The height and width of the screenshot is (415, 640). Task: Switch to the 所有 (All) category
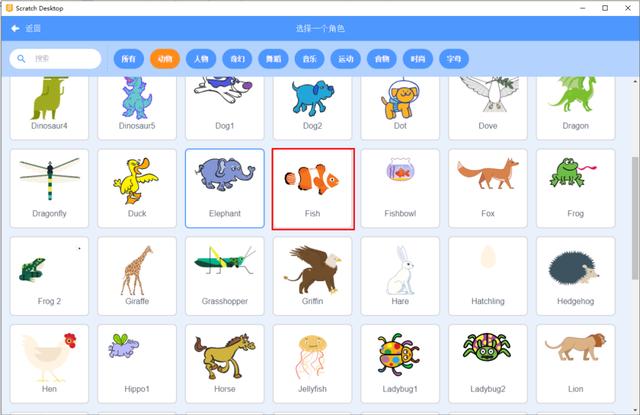coord(129,59)
